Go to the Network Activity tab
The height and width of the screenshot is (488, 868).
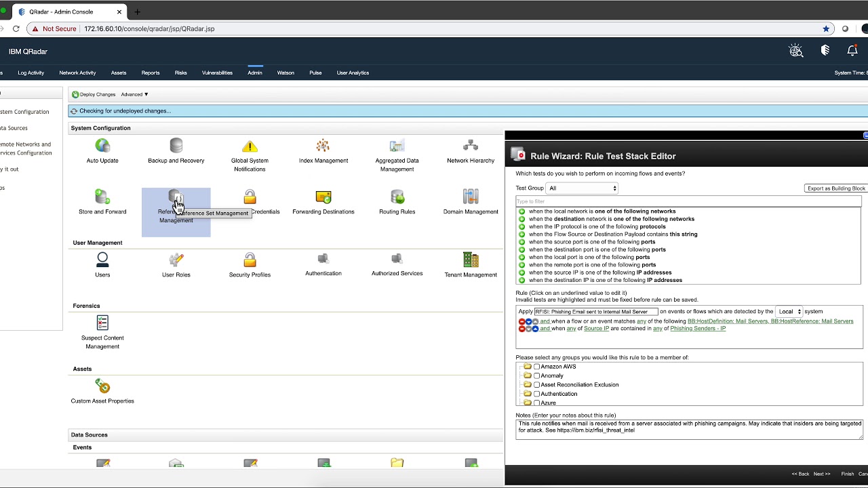pos(77,73)
